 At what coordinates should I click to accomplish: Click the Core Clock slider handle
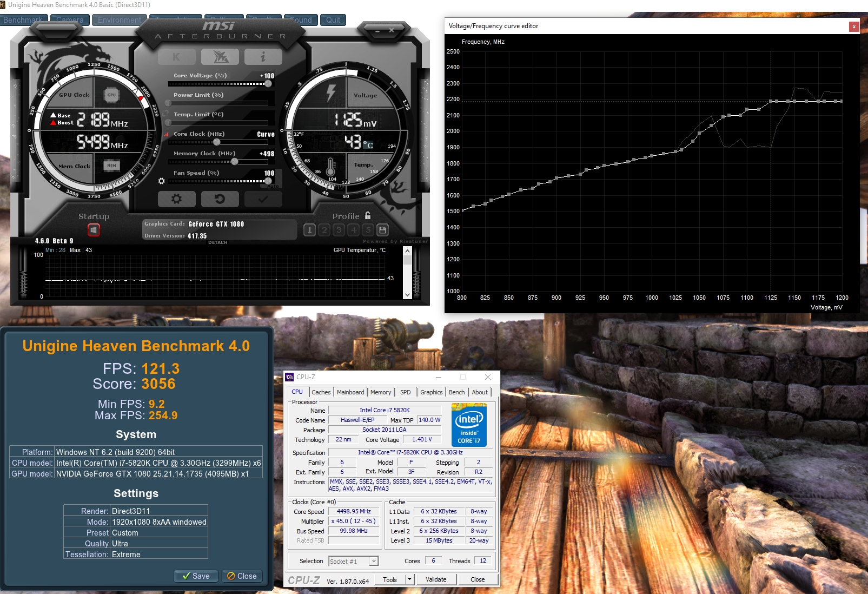(217, 142)
